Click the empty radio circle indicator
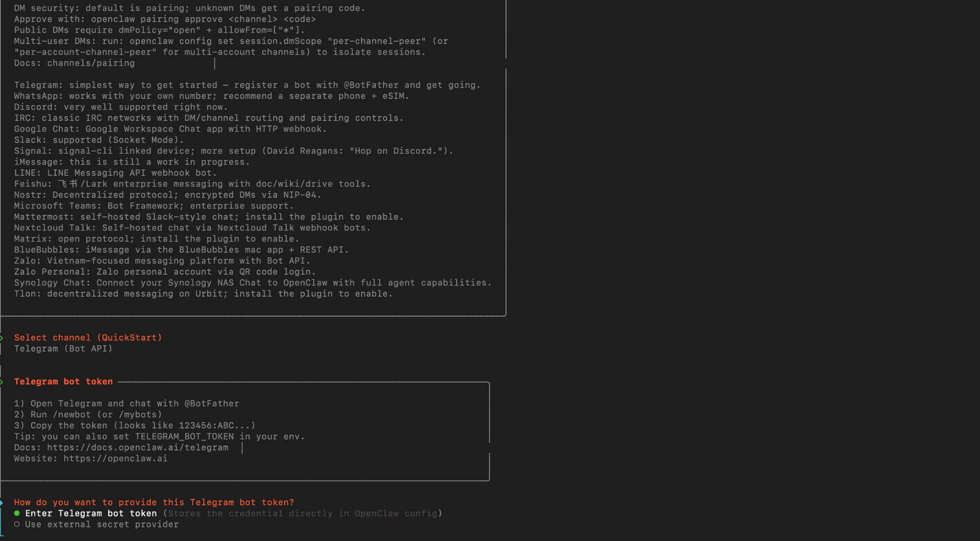This screenshot has width=980, height=541. pos(17,524)
